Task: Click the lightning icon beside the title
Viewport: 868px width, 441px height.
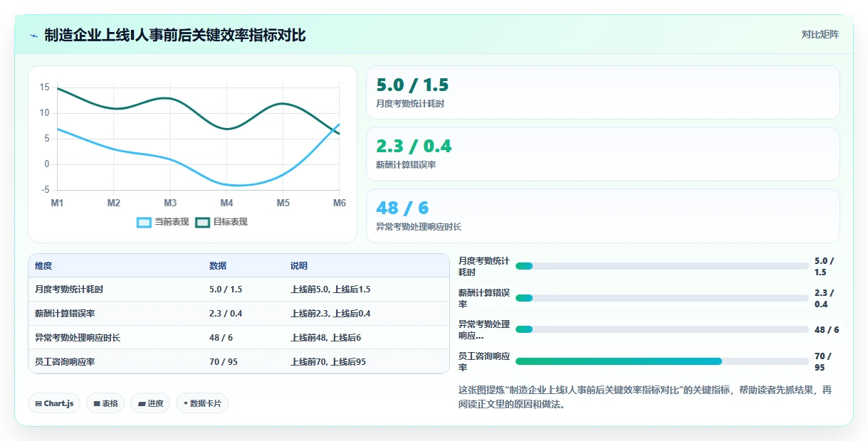Action: click(34, 36)
